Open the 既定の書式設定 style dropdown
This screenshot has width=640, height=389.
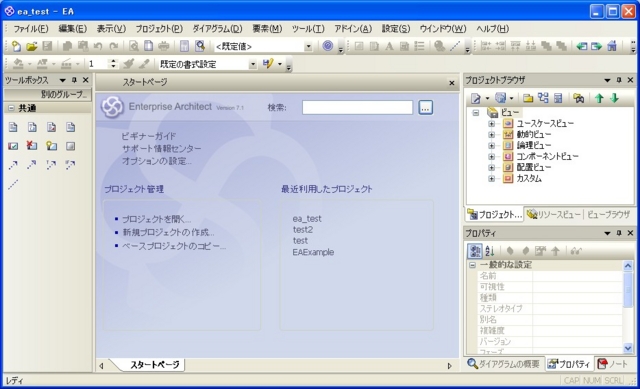pyautogui.click(x=253, y=64)
